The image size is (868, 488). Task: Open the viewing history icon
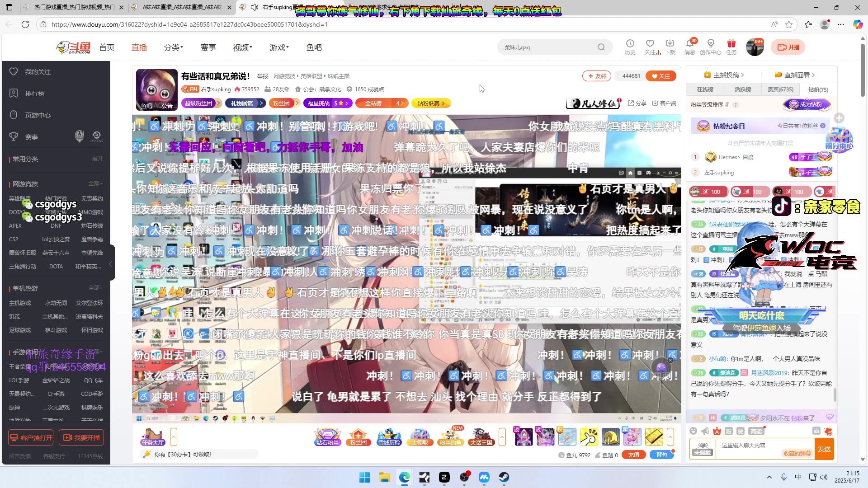(x=630, y=47)
